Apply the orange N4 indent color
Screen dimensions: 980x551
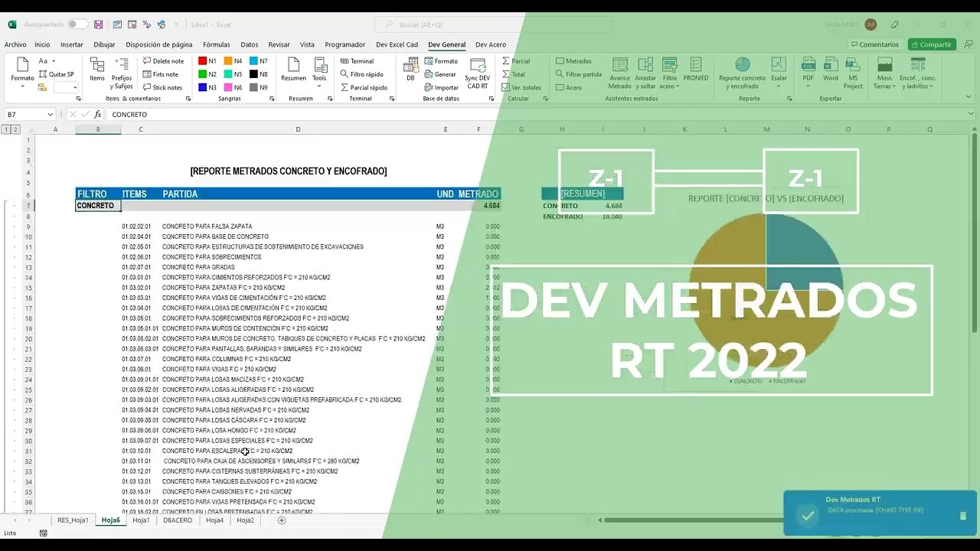(x=234, y=61)
